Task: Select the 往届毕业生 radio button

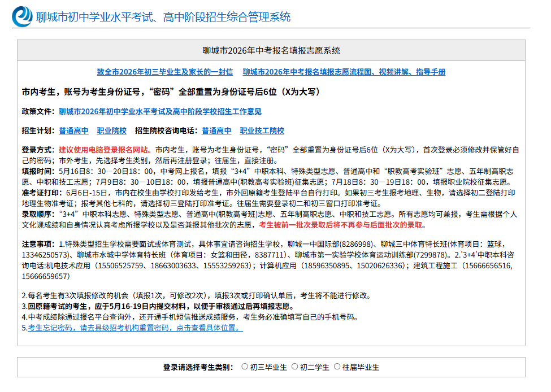Action: 337,367
